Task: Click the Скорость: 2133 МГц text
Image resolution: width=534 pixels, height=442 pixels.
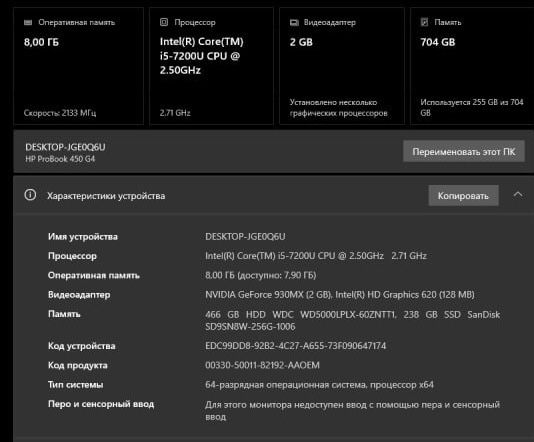Action: point(60,113)
